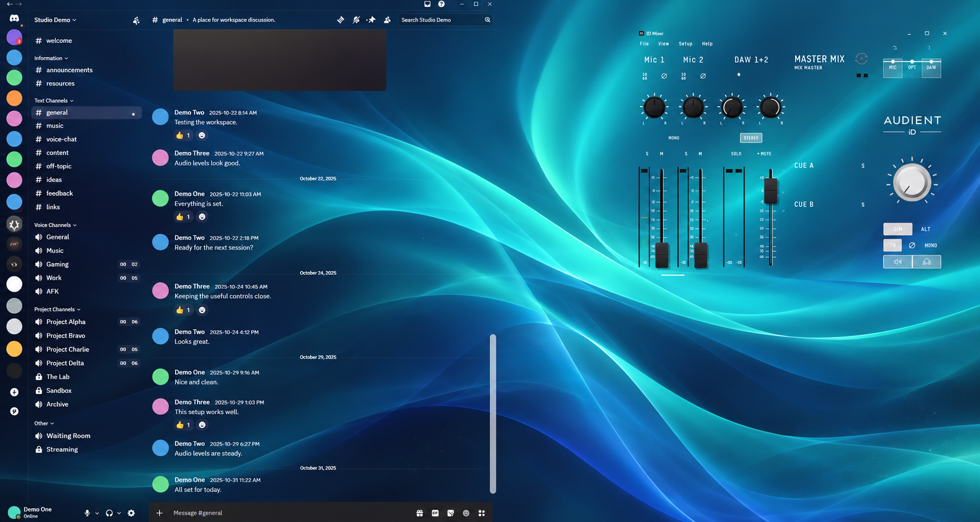Collapse the Project Channels category
Screen dimensions: 980x522
(x=58, y=309)
